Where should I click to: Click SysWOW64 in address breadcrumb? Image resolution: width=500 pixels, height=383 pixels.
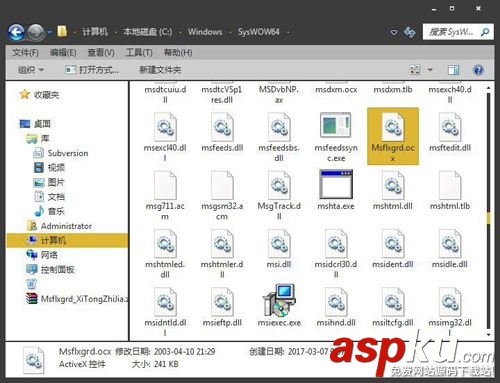point(258,32)
